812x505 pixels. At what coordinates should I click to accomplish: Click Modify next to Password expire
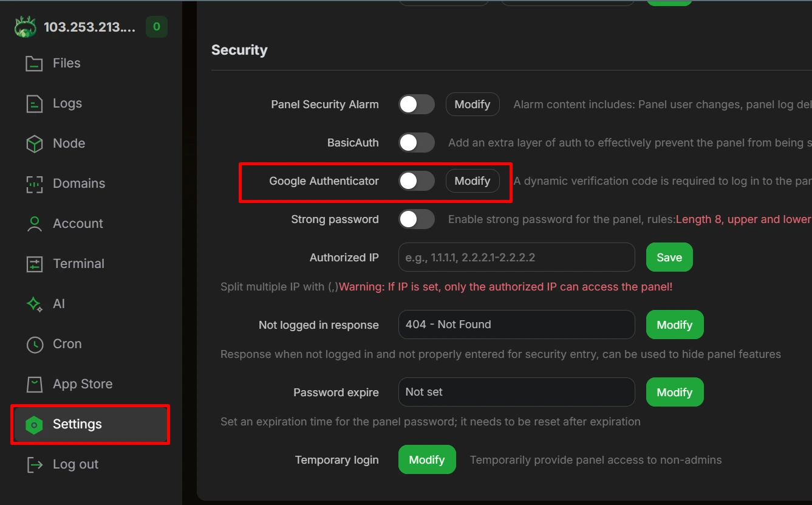tap(675, 393)
